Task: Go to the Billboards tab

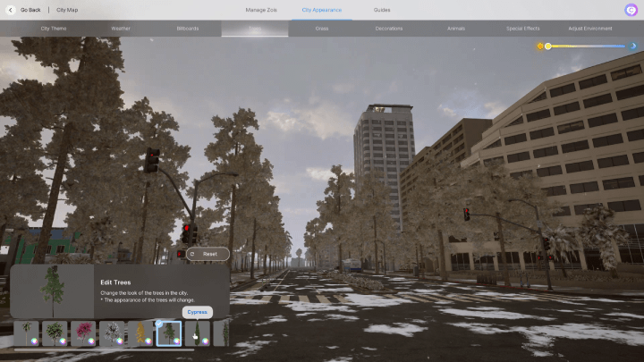Action: point(188,29)
